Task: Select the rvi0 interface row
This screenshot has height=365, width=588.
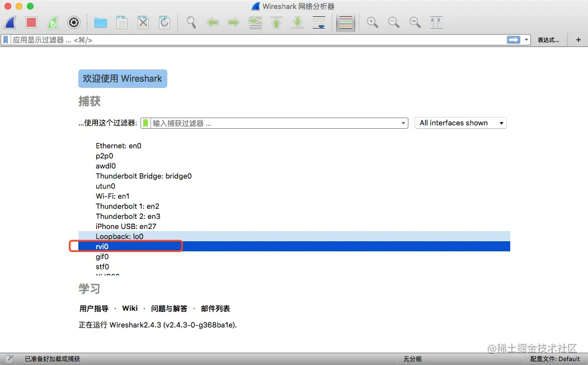Action: pos(294,246)
